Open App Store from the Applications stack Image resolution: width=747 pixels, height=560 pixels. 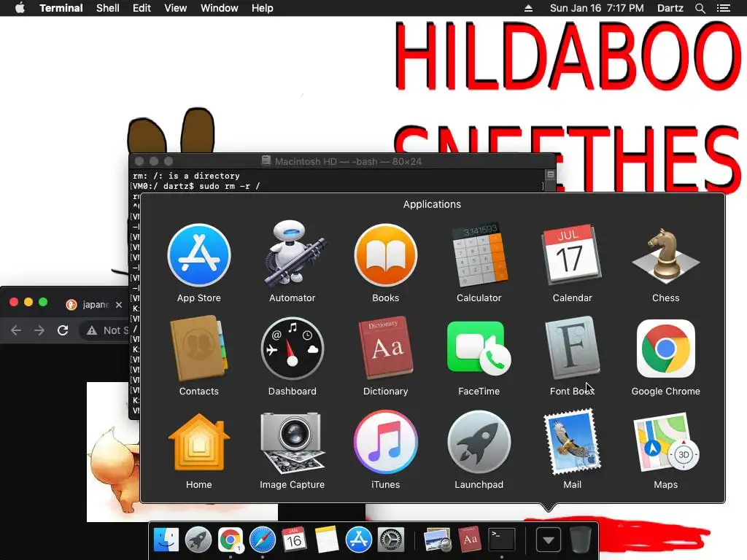pyautogui.click(x=199, y=256)
